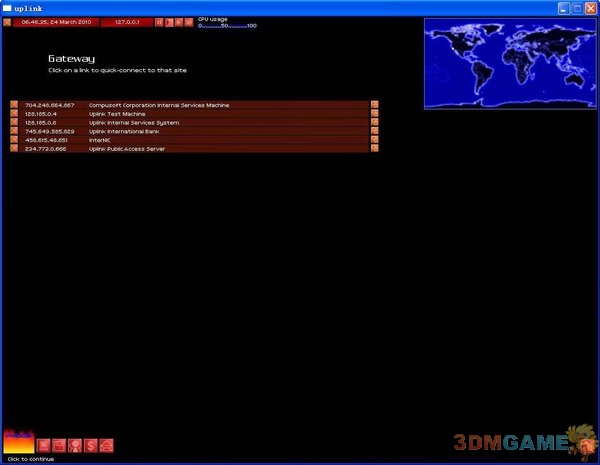Image resolution: width=600 pixels, height=465 pixels.
Task: Open the finance dollar sign icon
Action: click(91, 445)
